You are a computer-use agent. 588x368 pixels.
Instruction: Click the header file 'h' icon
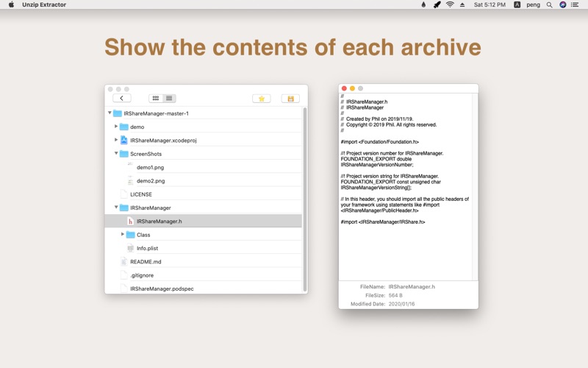pyautogui.click(x=130, y=222)
